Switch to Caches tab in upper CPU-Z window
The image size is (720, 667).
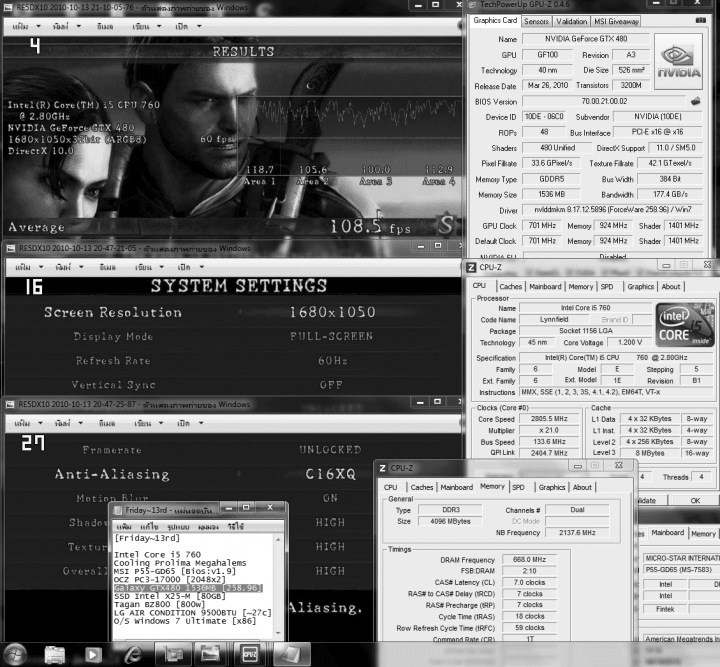(511, 286)
